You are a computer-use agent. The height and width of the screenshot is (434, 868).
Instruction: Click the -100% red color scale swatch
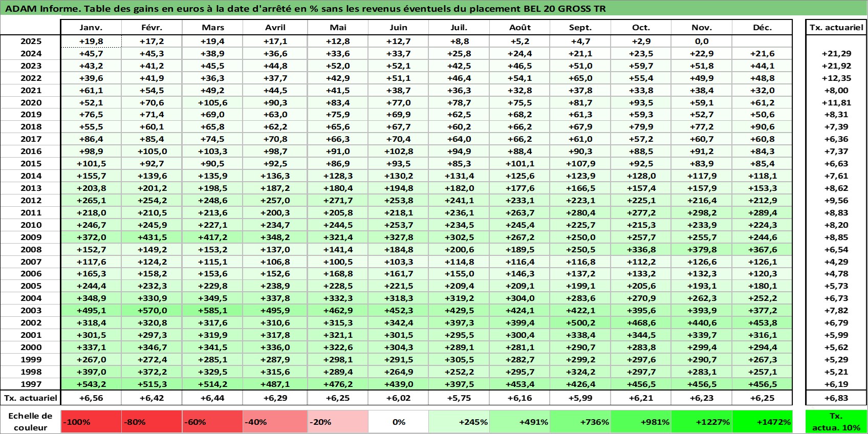(x=91, y=422)
